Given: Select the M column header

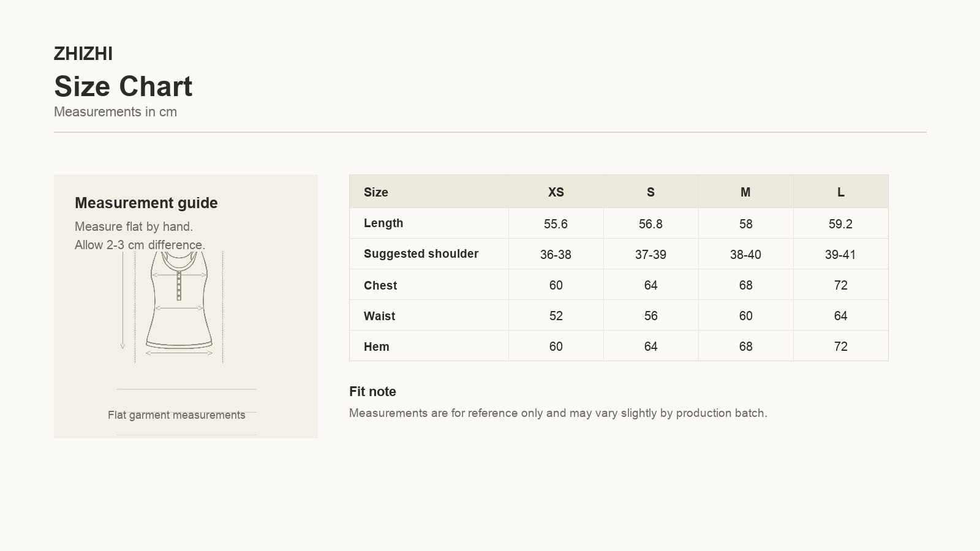Looking at the screenshot, I should pos(745,192).
